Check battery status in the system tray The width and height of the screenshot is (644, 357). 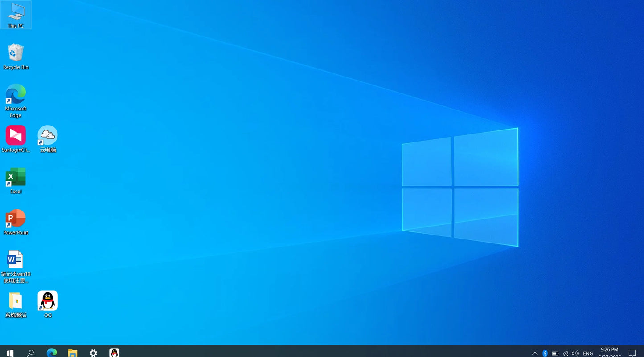555,353
